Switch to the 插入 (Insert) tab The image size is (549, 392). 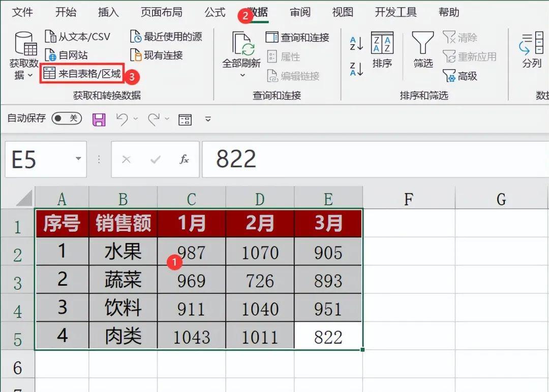108,12
